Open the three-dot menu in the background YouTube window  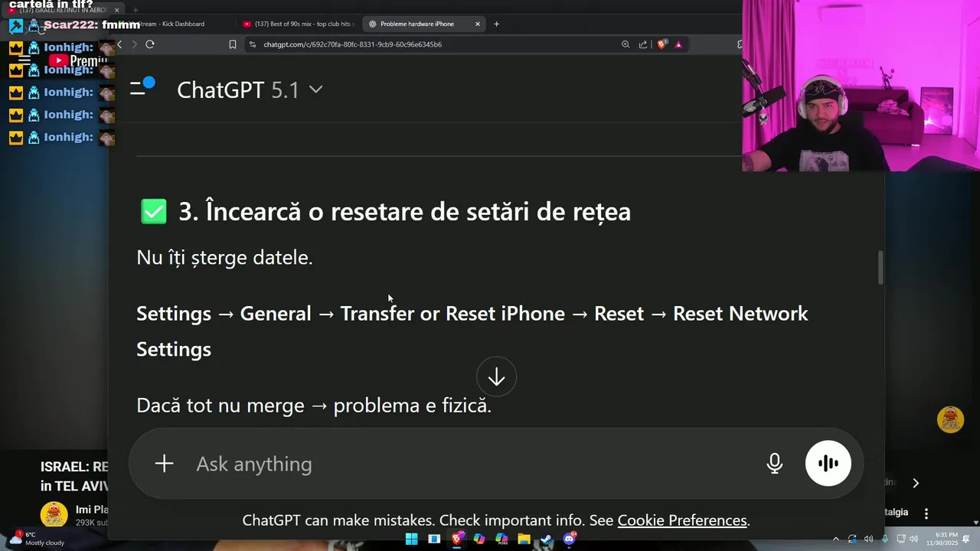pos(926,514)
